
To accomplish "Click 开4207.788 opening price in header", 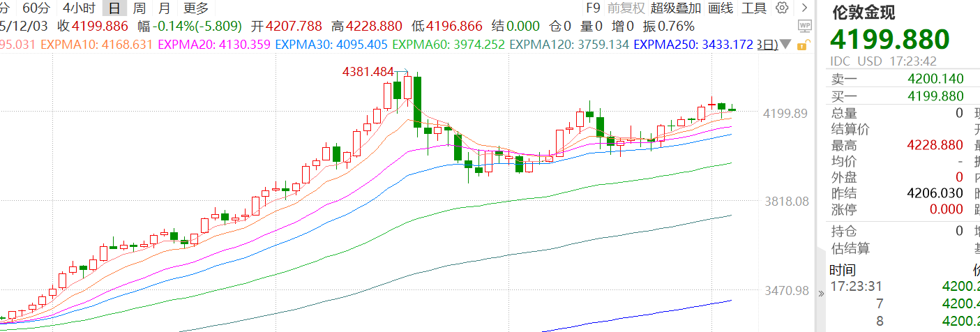I will tap(286, 27).
